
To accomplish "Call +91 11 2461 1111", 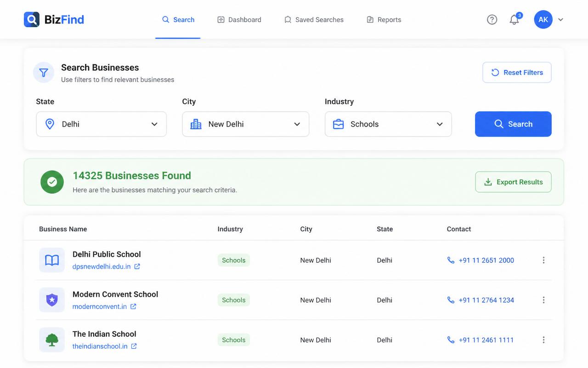I will pos(486,340).
